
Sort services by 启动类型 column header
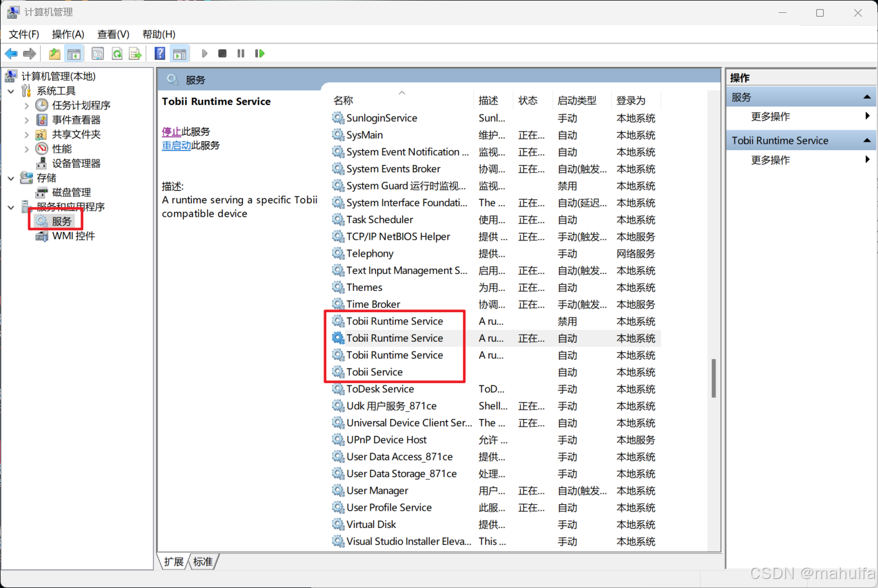point(581,101)
